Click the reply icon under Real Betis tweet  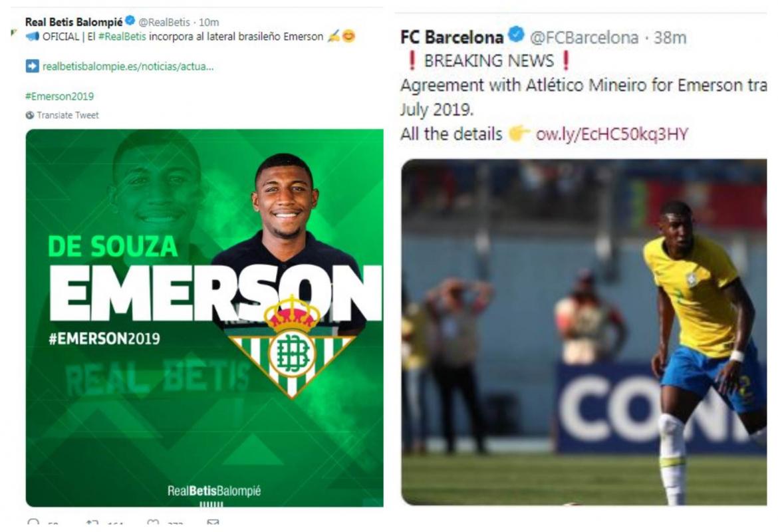pos(33,522)
